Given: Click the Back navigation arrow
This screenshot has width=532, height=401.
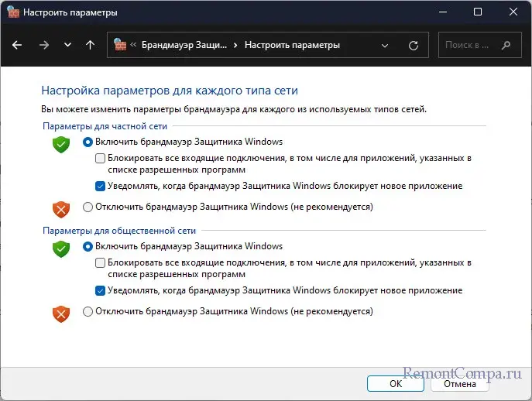Looking at the screenshot, I should [x=18, y=45].
